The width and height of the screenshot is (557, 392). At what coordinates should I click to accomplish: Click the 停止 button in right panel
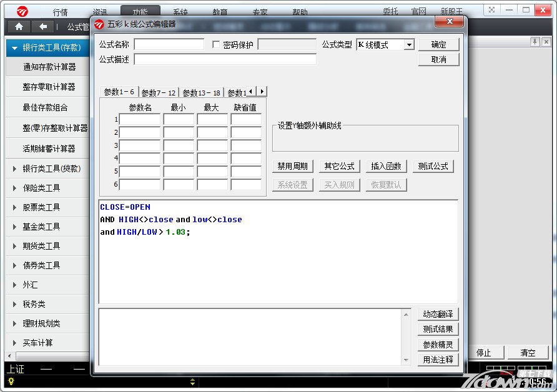coord(486,353)
